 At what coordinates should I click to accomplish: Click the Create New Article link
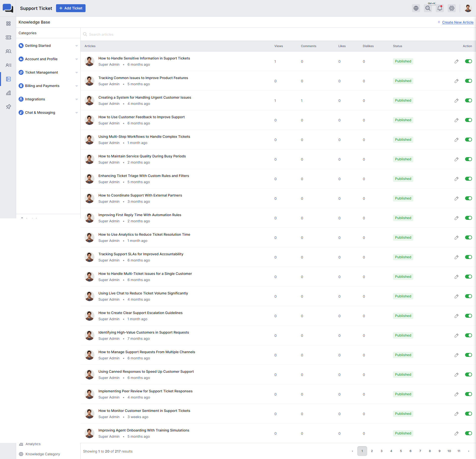click(457, 22)
